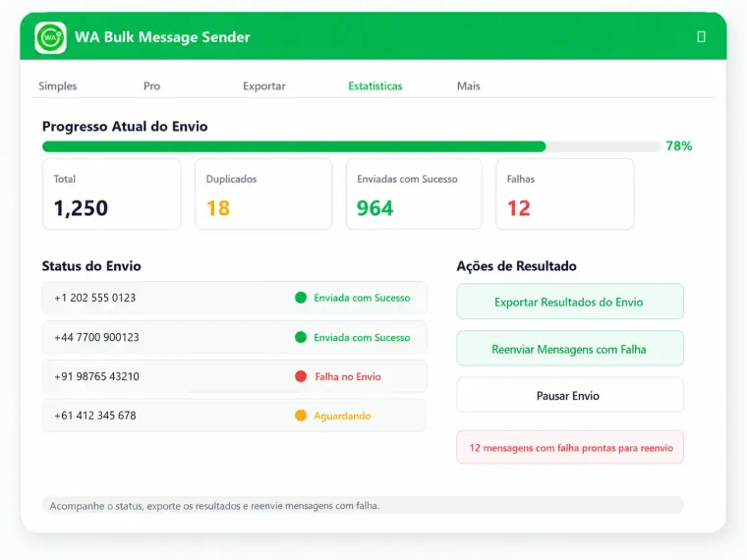Click orange status dot for +61 412 345 678

click(x=301, y=416)
